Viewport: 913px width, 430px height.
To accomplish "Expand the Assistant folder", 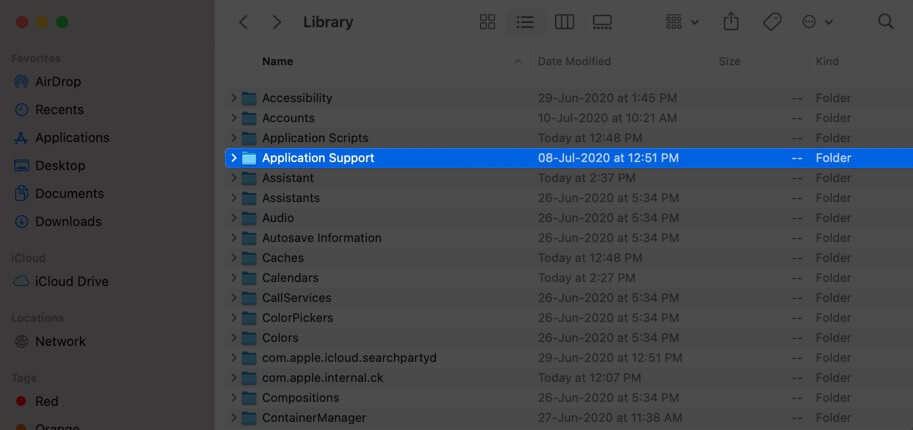I will [233, 178].
